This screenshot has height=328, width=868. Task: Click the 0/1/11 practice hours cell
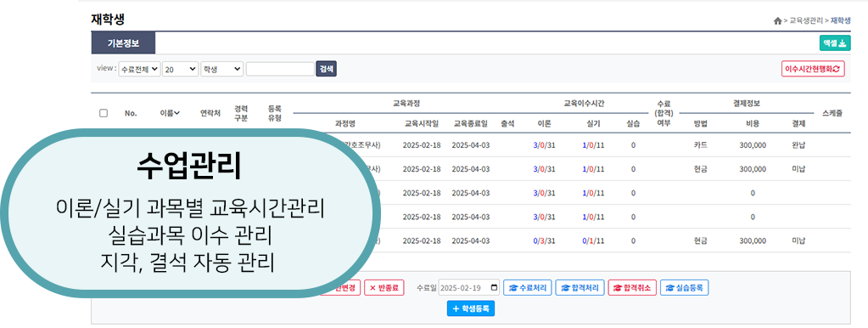point(593,241)
